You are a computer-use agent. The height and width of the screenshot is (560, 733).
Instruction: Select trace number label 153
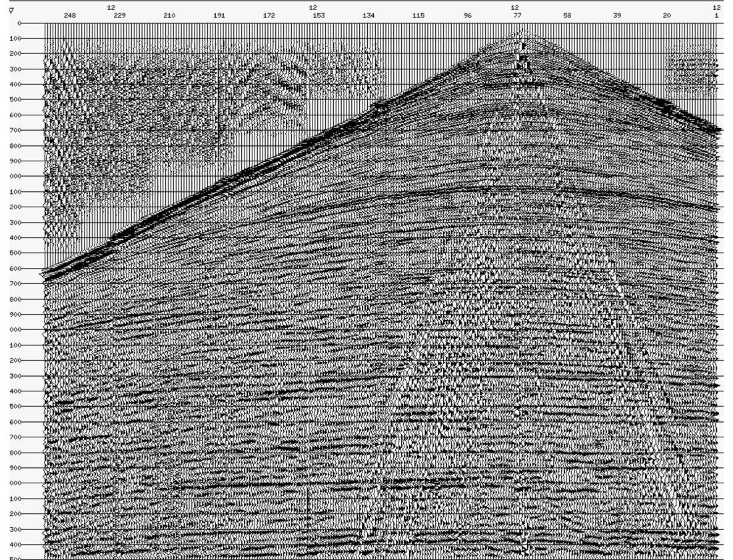[319, 15]
